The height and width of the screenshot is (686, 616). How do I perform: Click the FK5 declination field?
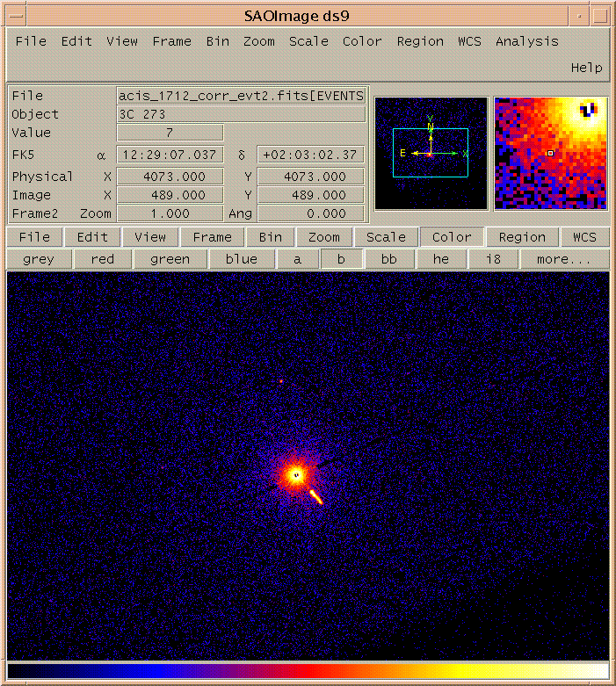[x=310, y=155]
